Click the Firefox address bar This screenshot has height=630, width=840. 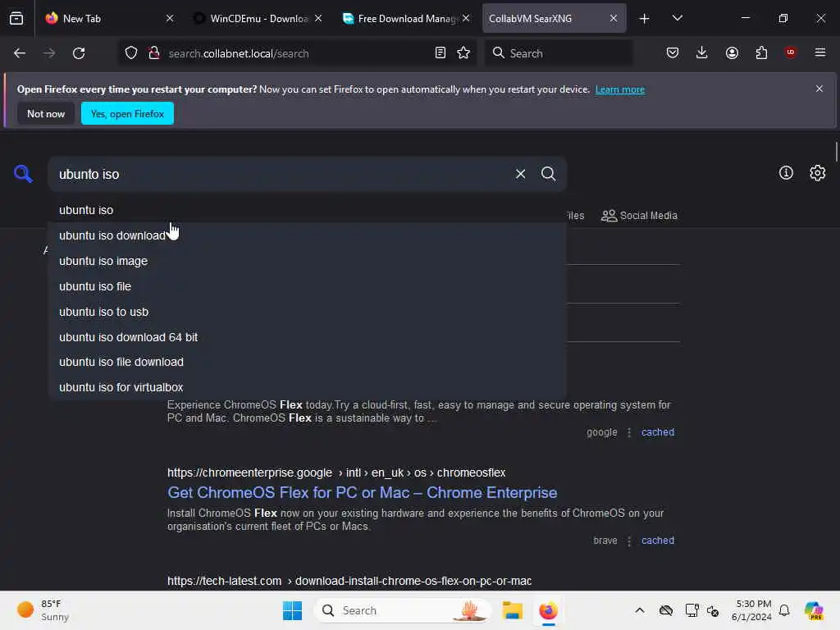297,53
